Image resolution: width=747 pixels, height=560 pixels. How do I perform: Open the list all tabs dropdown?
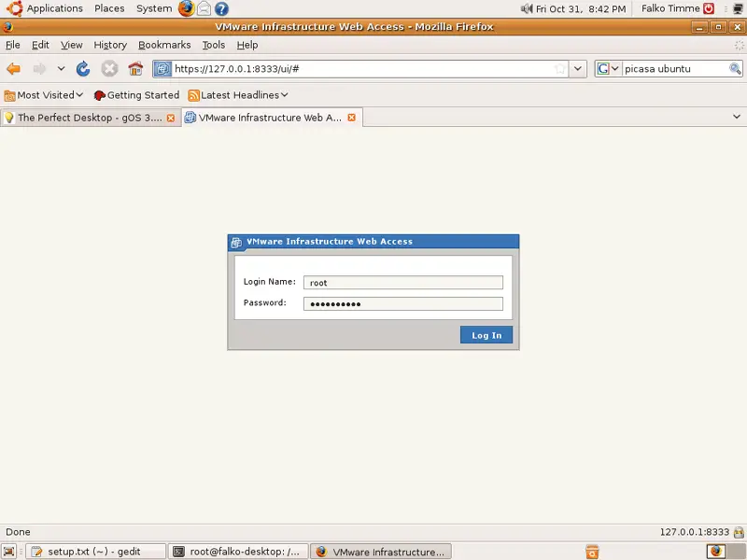tap(737, 117)
